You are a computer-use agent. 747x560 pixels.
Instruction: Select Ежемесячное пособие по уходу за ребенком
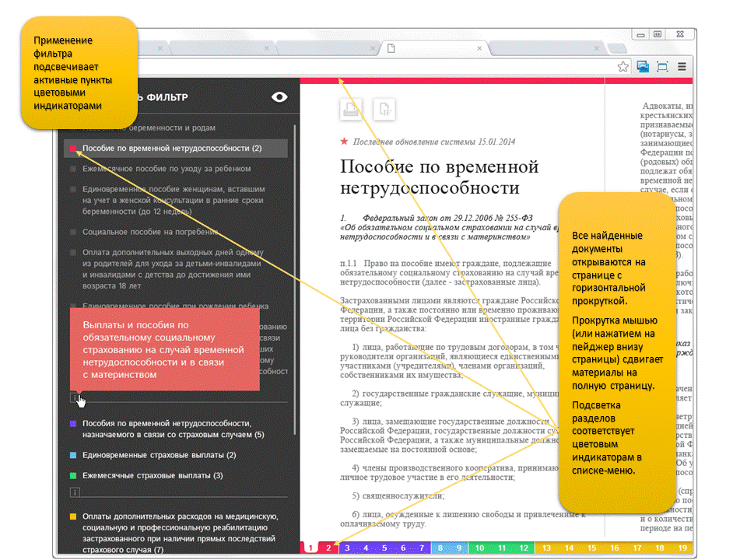(x=167, y=169)
